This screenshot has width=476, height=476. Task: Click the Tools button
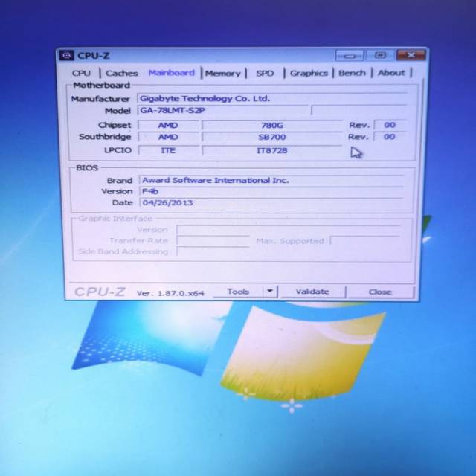click(x=238, y=292)
